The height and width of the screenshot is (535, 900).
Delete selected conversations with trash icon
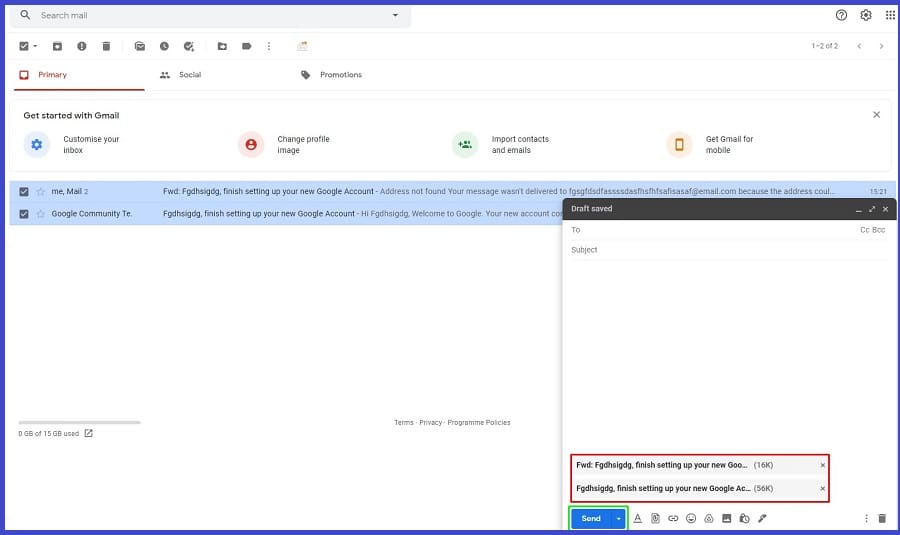tap(106, 46)
